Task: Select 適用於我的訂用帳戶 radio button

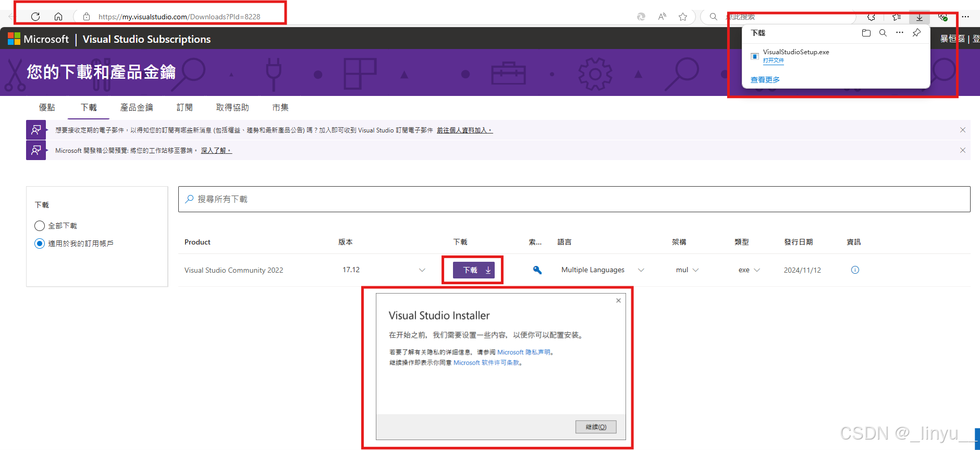Action: (x=40, y=244)
